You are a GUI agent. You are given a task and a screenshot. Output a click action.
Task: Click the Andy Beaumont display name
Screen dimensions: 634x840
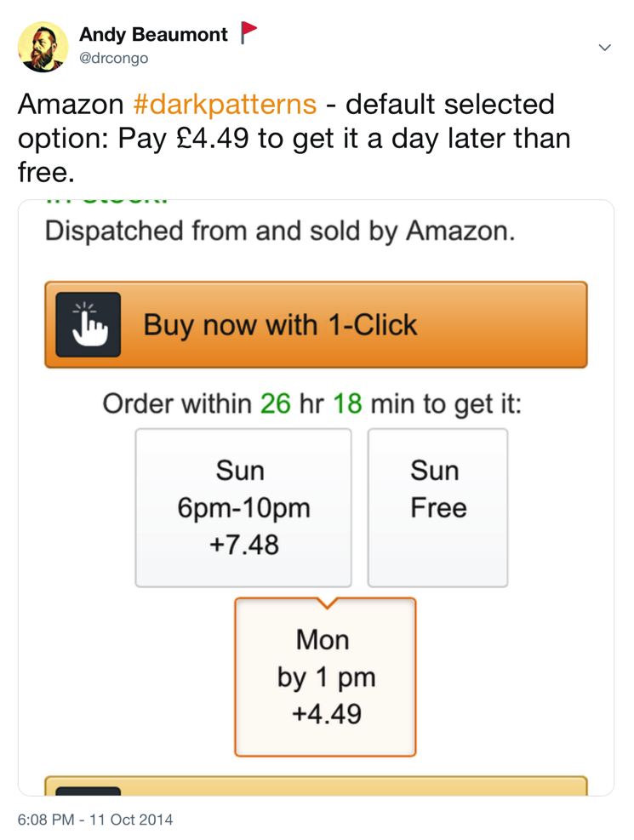pos(154,34)
